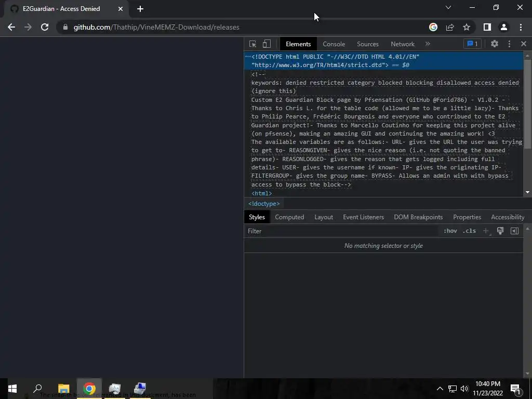Open the Event Listeners tab
Image resolution: width=532 pixels, height=399 pixels.
tap(363, 217)
